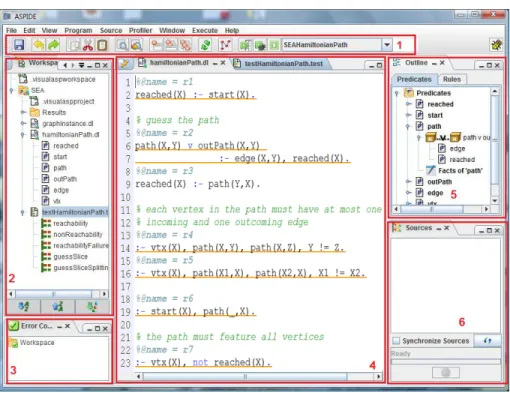Click Outline vertical scrollbar down arrow
The width and height of the screenshot is (510, 393).
tap(495, 201)
